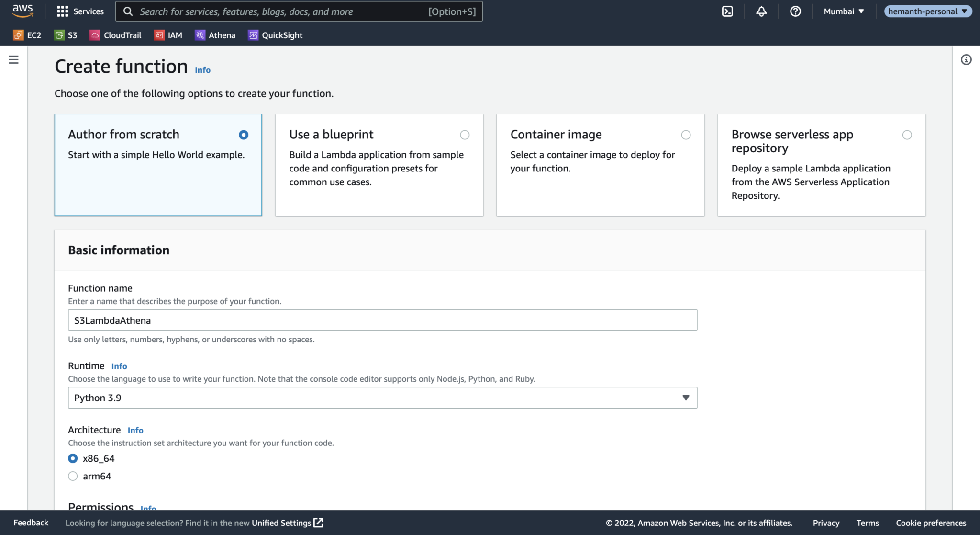Open the left navigation hamburger menu
The image size is (980, 535).
coord(13,59)
